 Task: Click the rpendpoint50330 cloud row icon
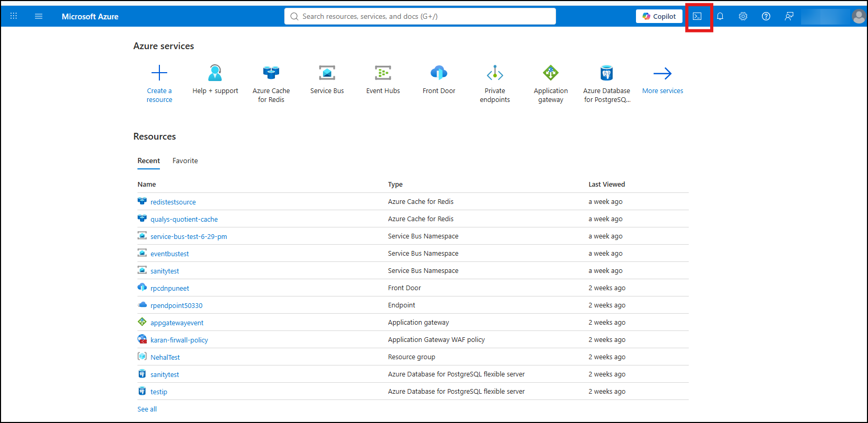[142, 304]
